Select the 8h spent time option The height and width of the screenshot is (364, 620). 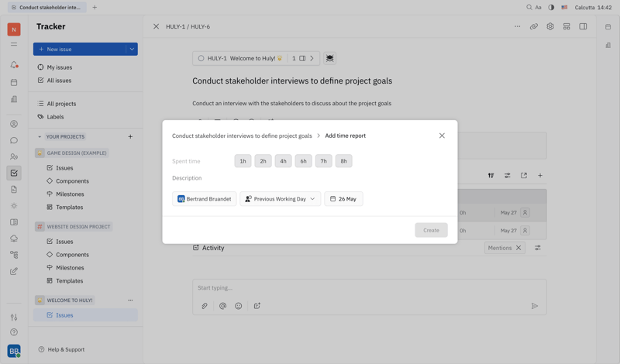(343, 161)
